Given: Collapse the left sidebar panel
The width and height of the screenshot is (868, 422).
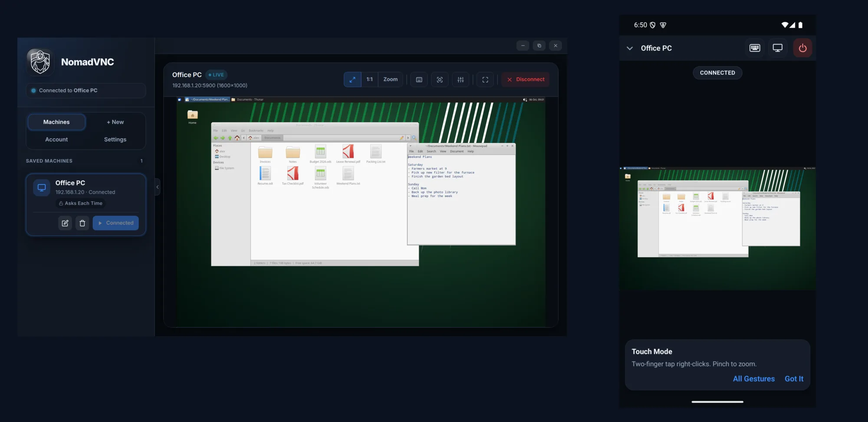Looking at the screenshot, I should (158, 187).
